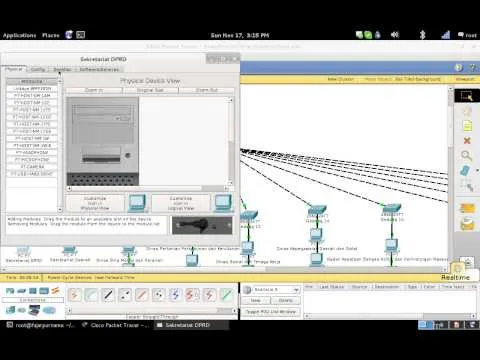Pick the automatic connection type icon
480x360 pixels.
74,295
